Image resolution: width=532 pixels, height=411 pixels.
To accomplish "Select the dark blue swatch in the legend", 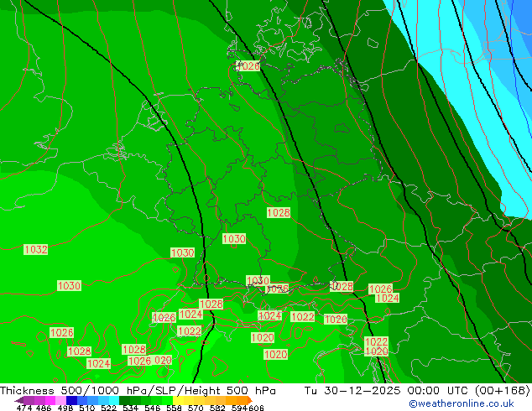I will pos(71,400).
